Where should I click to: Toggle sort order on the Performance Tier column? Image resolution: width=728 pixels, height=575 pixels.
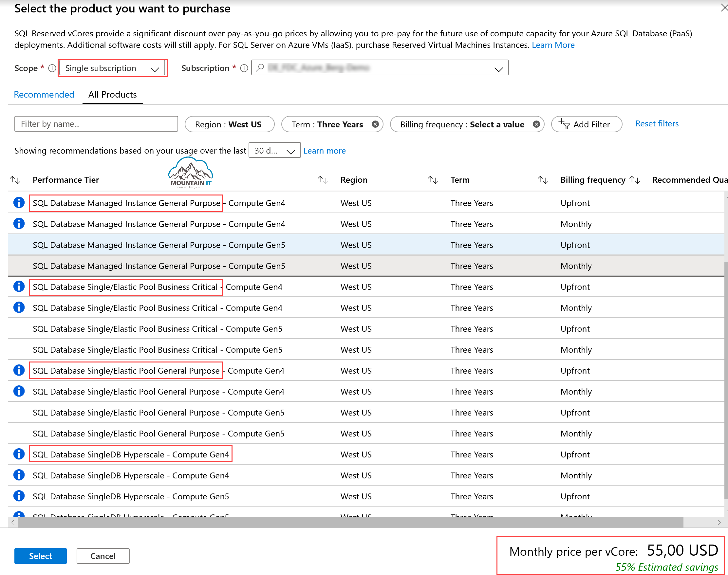click(x=15, y=180)
